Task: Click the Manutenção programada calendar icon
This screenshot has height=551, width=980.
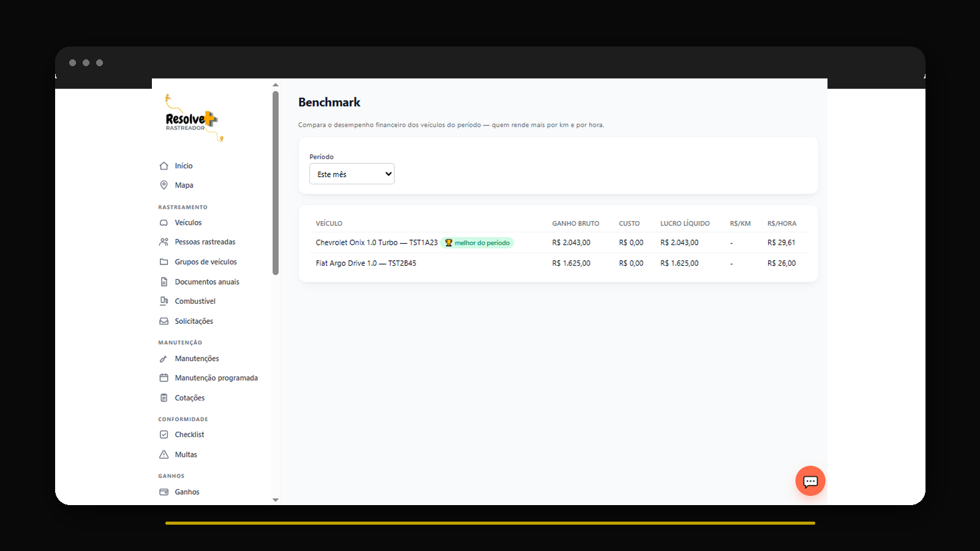Action: pyautogui.click(x=164, y=378)
